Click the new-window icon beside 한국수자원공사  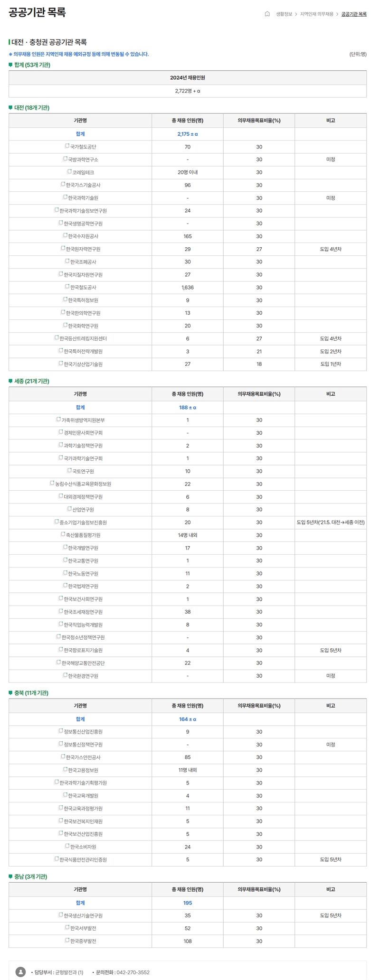click(x=65, y=235)
